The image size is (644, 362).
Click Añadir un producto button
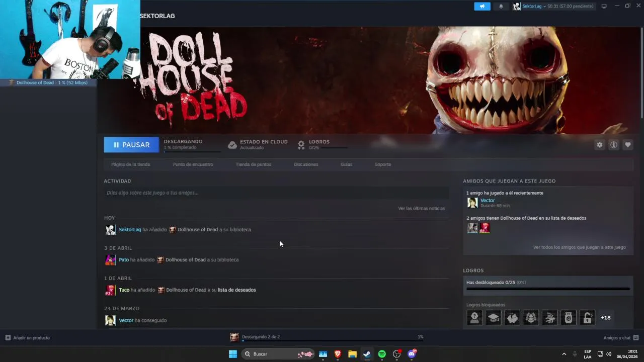[x=28, y=338]
